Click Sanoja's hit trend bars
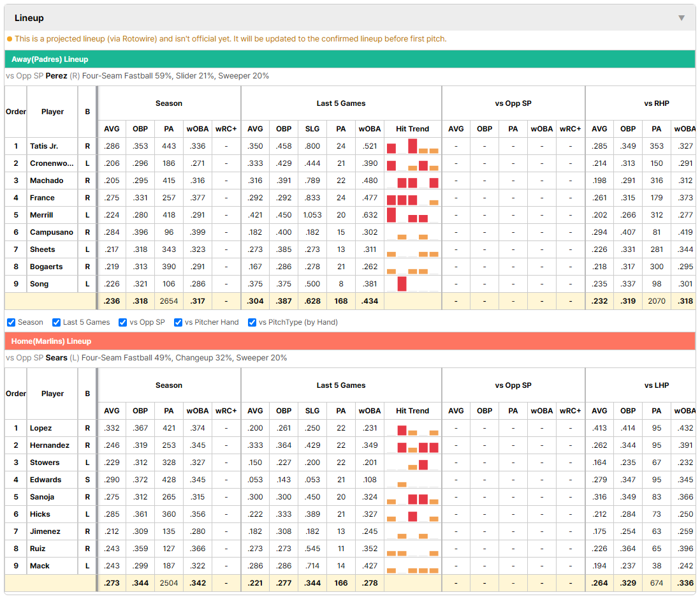Screen dimensions: 700x599 click(x=412, y=497)
